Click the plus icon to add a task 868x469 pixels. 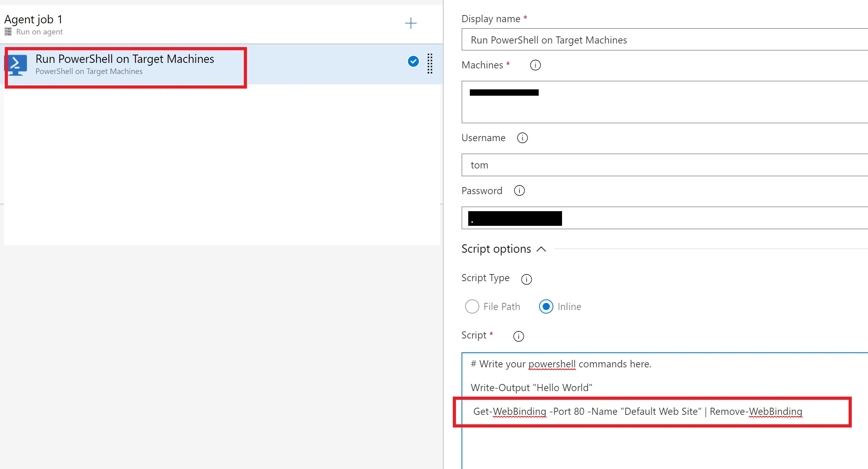(x=411, y=23)
